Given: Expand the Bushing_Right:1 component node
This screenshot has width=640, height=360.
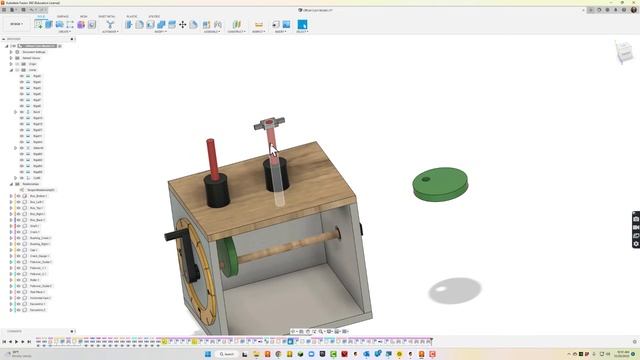Looking at the screenshot, I should tap(11, 244).
